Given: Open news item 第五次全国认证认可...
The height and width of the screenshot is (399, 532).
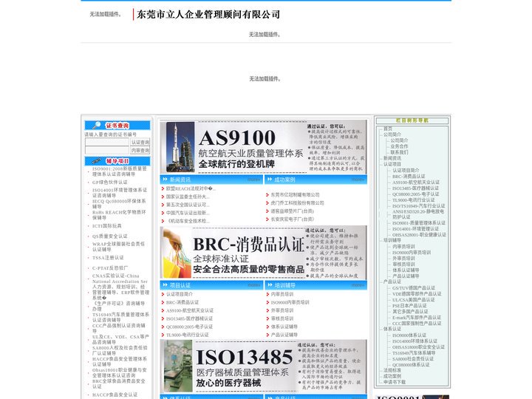Looking at the screenshot, I should coord(188,205).
